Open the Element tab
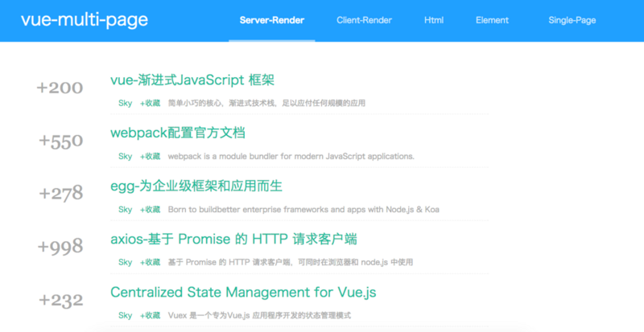The width and height of the screenshot is (644, 332). pyautogui.click(x=492, y=20)
